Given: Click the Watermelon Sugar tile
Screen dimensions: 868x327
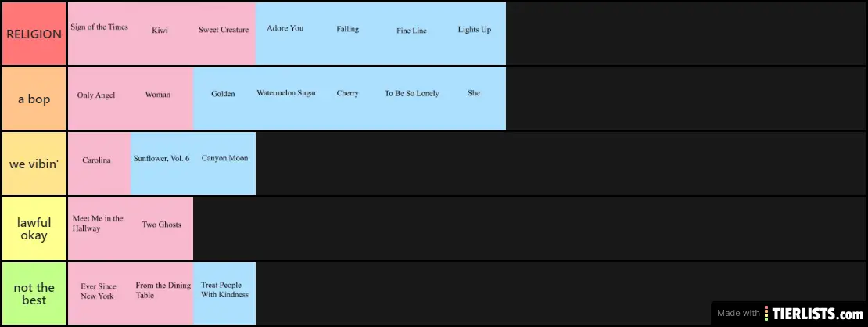Looking at the screenshot, I should coord(286,99).
